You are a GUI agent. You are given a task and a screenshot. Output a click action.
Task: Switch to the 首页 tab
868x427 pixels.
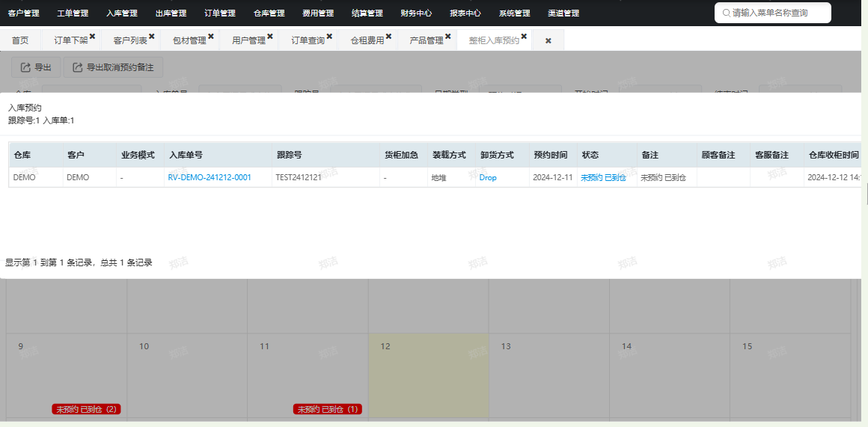[x=20, y=40]
